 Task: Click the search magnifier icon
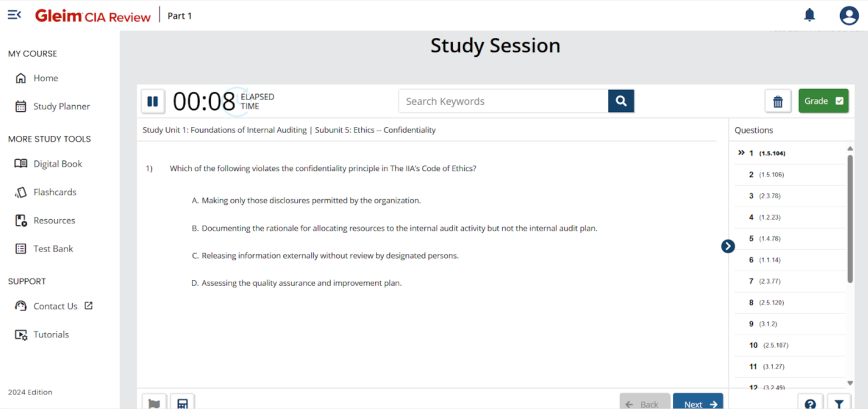(x=621, y=101)
